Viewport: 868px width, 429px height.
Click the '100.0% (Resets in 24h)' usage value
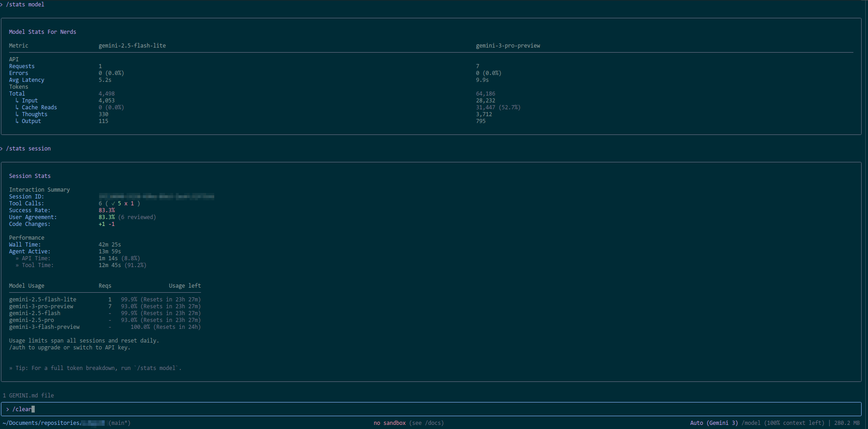click(166, 327)
